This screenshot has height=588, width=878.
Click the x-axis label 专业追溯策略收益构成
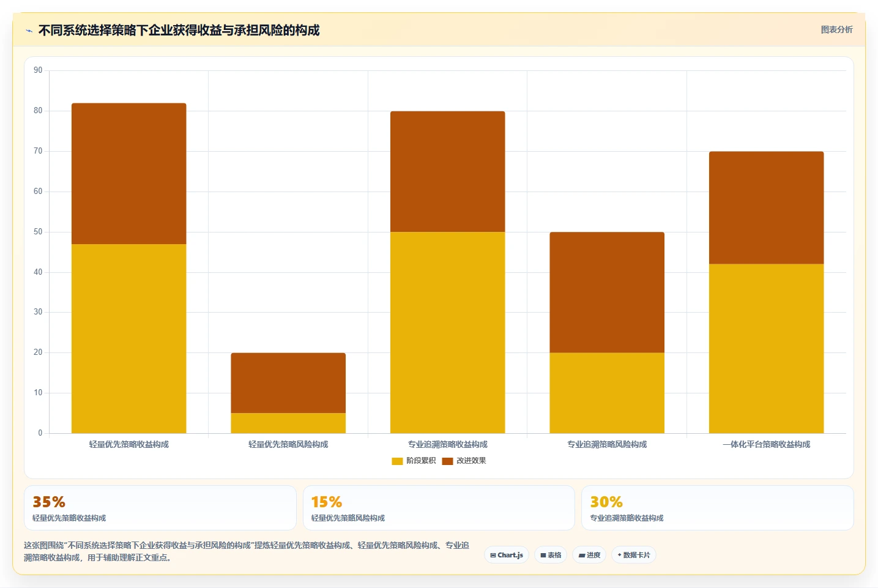pyautogui.click(x=448, y=444)
